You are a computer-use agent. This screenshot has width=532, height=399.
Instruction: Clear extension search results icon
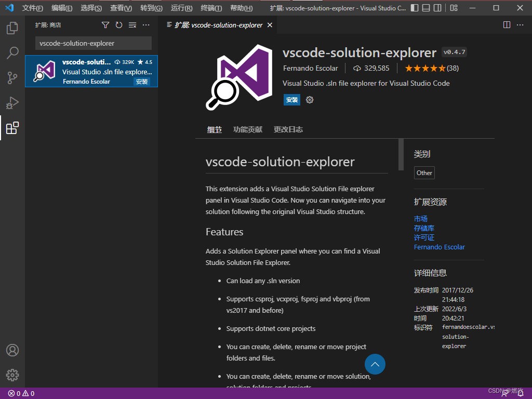(132, 25)
